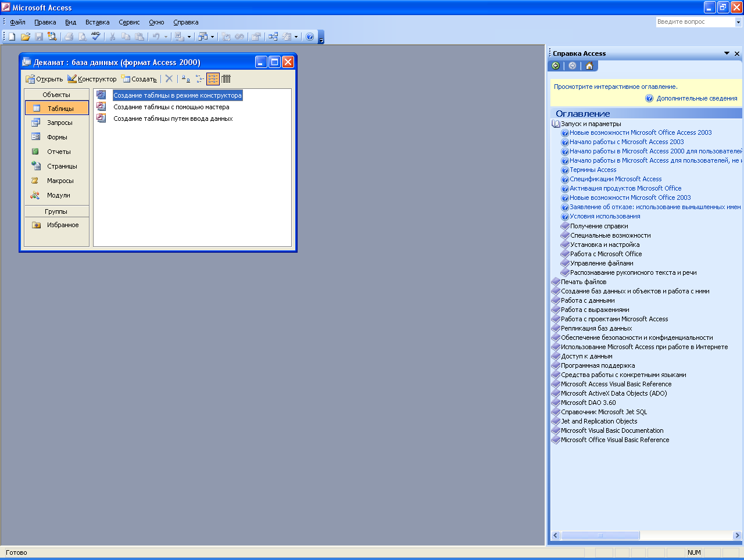This screenshot has height=560, width=744.
Task: Open toolbar options arrow at toolbar end
Action: [x=321, y=37]
